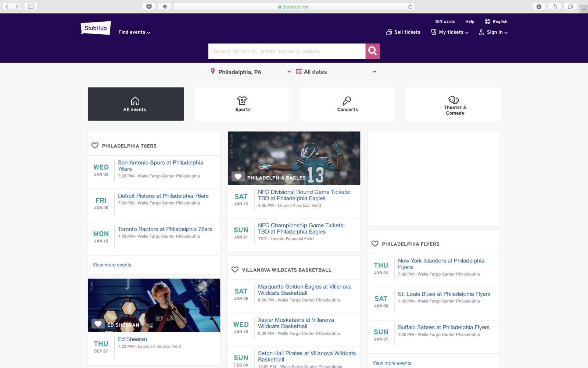Go back with the Safari back arrow
The width and height of the screenshot is (588, 368).
click(7, 7)
